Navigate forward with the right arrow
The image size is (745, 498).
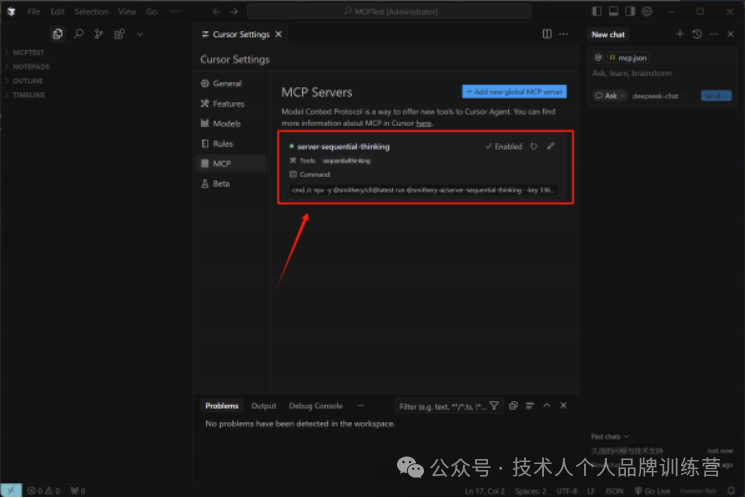[x=234, y=11]
